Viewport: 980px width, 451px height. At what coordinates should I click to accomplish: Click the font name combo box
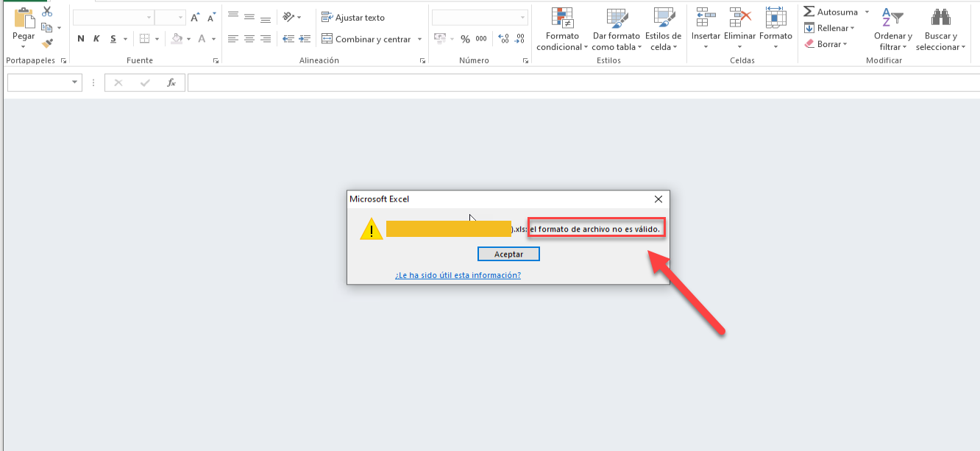(x=113, y=18)
